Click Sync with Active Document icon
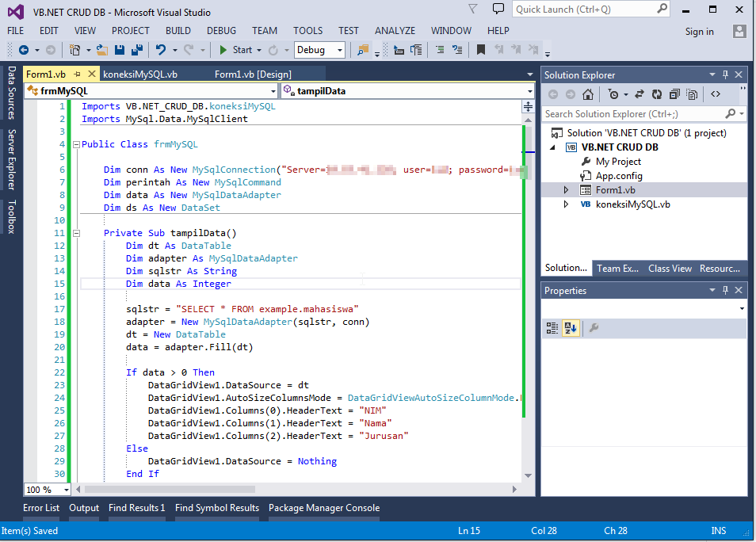 [x=640, y=94]
